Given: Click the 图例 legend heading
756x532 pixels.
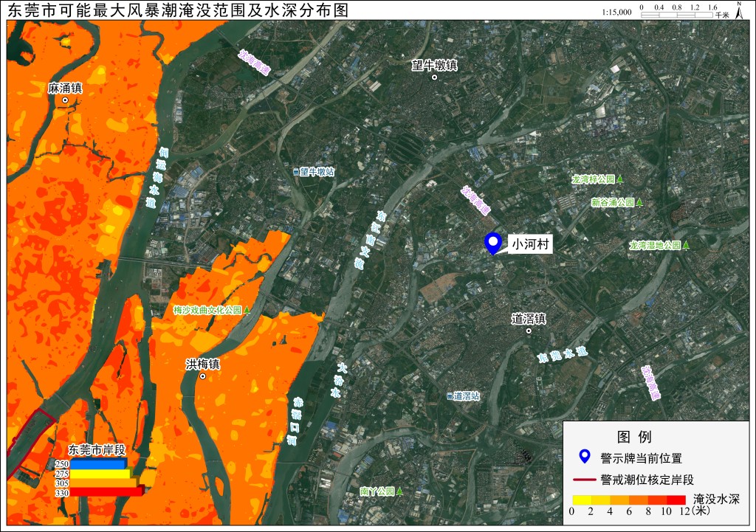Looking at the screenshot, I should (x=634, y=437).
